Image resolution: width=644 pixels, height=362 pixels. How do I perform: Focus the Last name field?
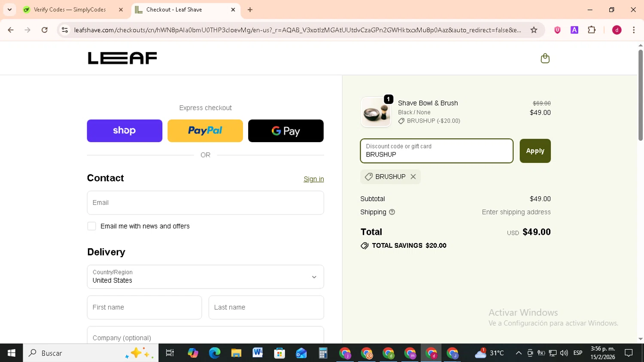266,307
